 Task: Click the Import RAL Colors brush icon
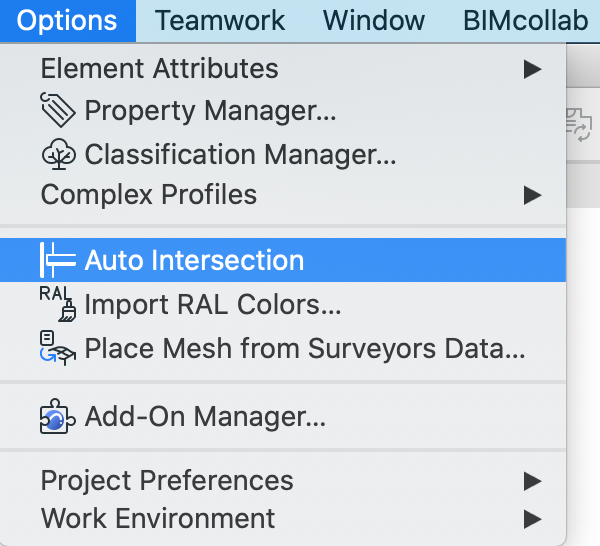tap(58, 304)
